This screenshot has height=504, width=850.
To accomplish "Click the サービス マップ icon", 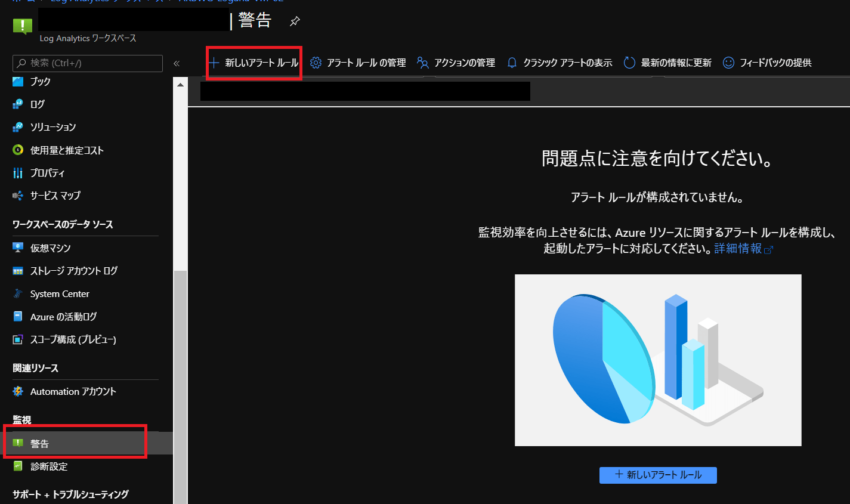I will [x=18, y=195].
